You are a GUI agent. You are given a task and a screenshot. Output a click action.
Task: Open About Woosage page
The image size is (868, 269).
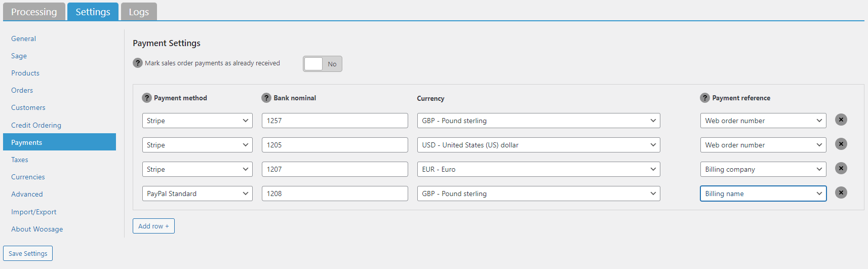[x=59, y=229]
